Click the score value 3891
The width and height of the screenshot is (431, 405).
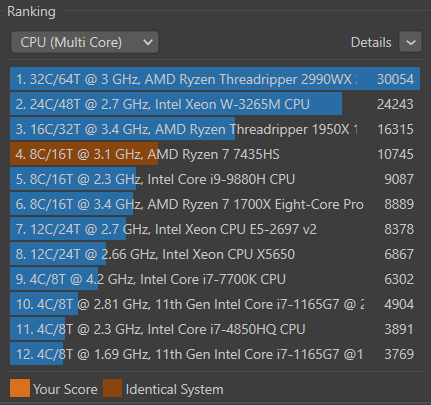[x=399, y=329]
